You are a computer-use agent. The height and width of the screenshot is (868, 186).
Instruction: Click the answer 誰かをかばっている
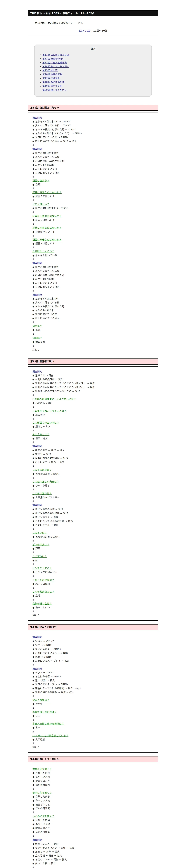[x=46, y=255]
